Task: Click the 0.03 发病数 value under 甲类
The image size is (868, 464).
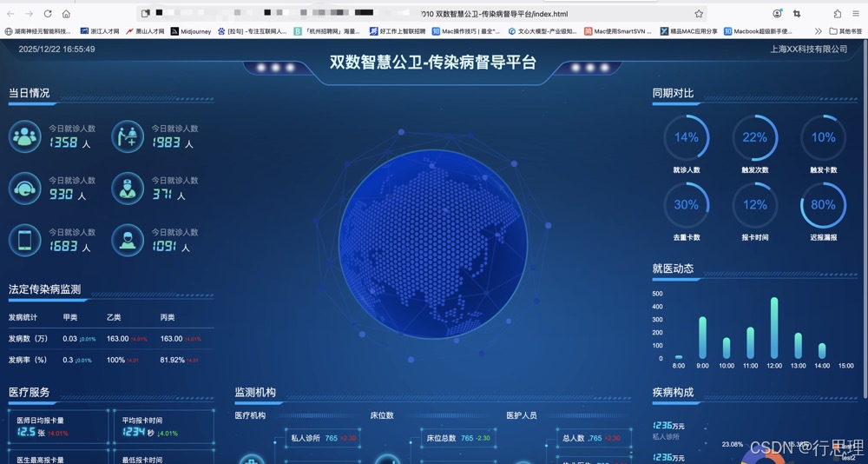Action: point(69,339)
